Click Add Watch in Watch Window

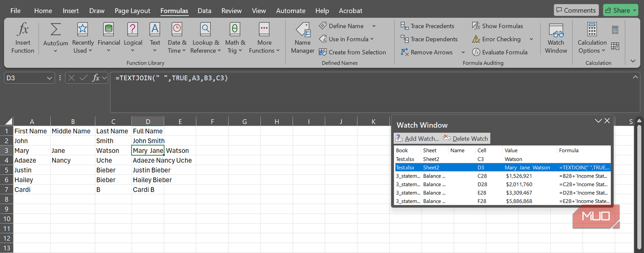pos(417,138)
